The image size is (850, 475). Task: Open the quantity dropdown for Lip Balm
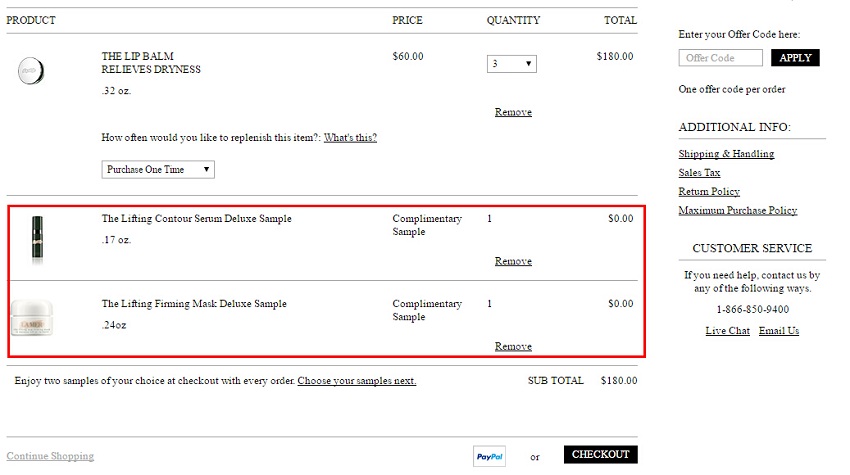[512, 64]
